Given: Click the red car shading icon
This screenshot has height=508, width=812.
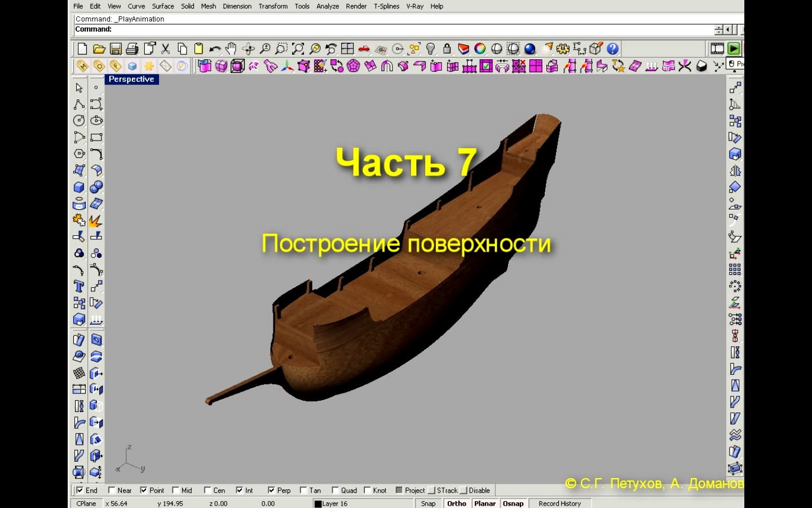Looking at the screenshot, I should click(x=364, y=49).
